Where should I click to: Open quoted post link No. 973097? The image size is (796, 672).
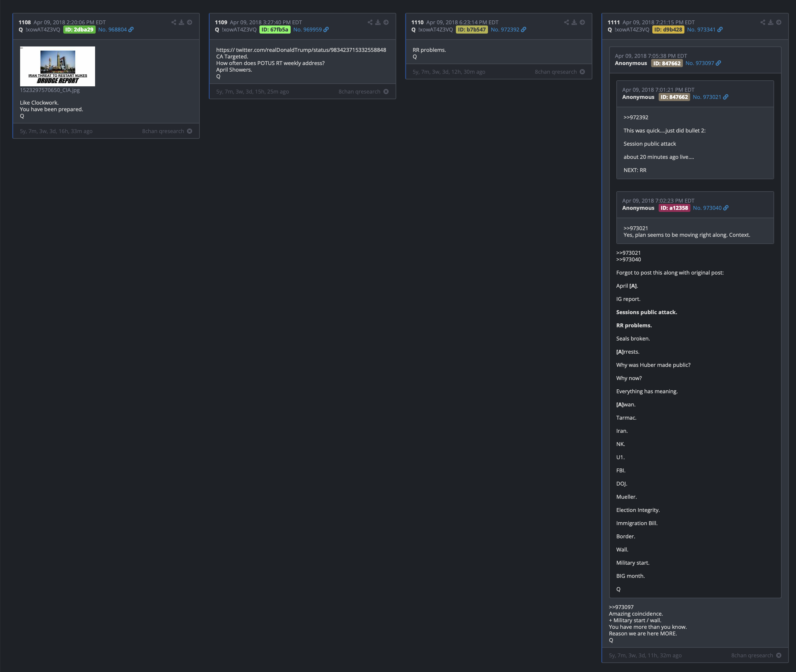point(700,63)
